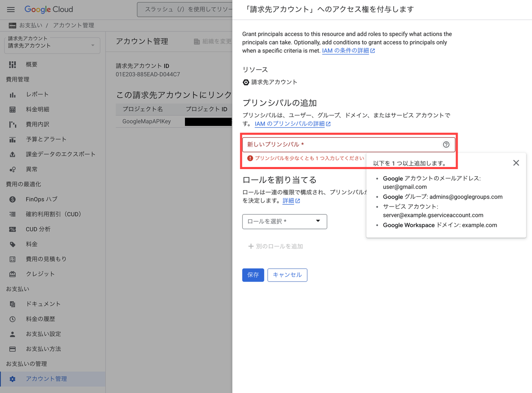Click the 概要 dashboard icon
Image resolution: width=532 pixels, height=393 pixels.
coord(12,64)
